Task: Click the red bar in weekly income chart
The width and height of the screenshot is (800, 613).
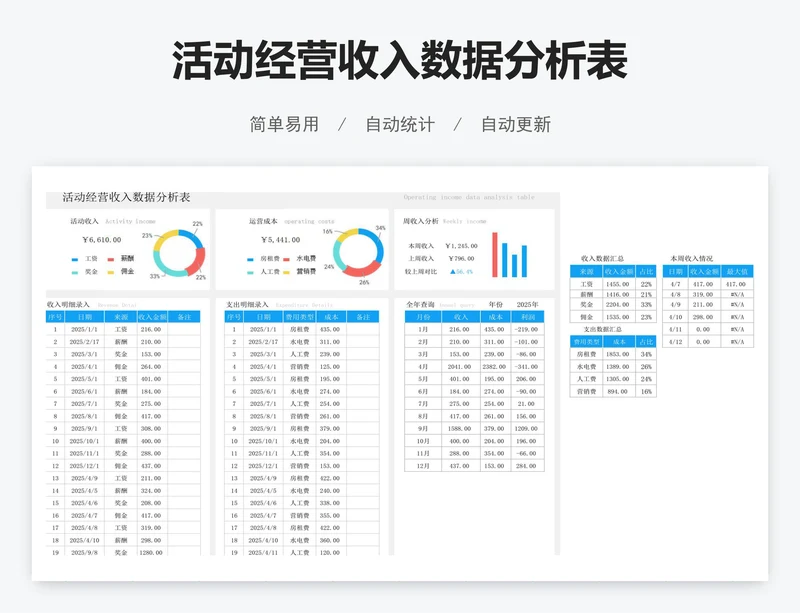Action: click(x=494, y=254)
